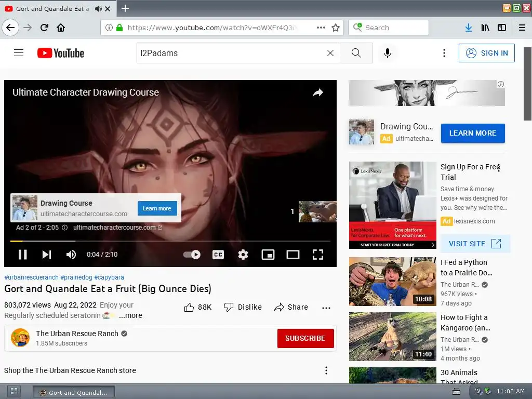Search with your voice microphone
Image resolution: width=532 pixels, height=399 pixels.
388,53
